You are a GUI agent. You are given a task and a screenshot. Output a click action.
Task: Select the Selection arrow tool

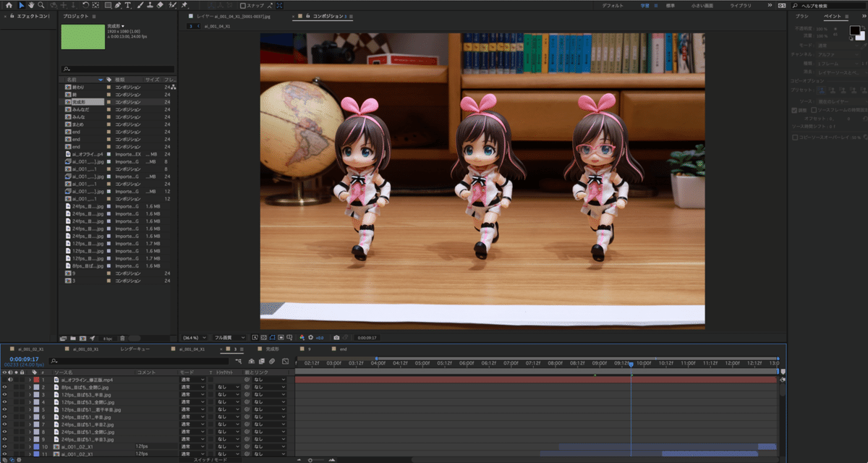[22, 5]
